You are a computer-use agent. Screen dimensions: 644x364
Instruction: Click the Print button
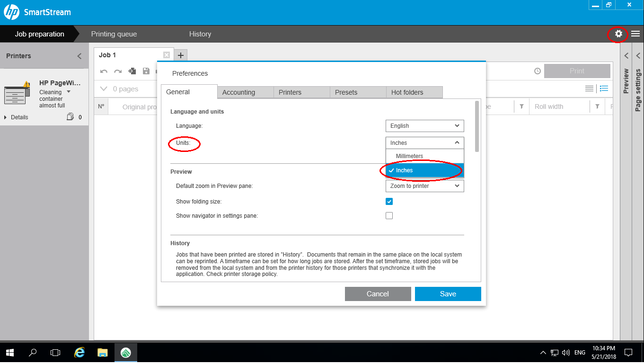click(x=577, y=71)
